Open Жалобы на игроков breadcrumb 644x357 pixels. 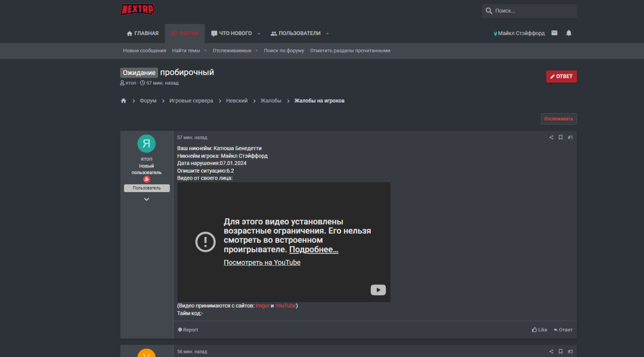(x=319, y=101)
